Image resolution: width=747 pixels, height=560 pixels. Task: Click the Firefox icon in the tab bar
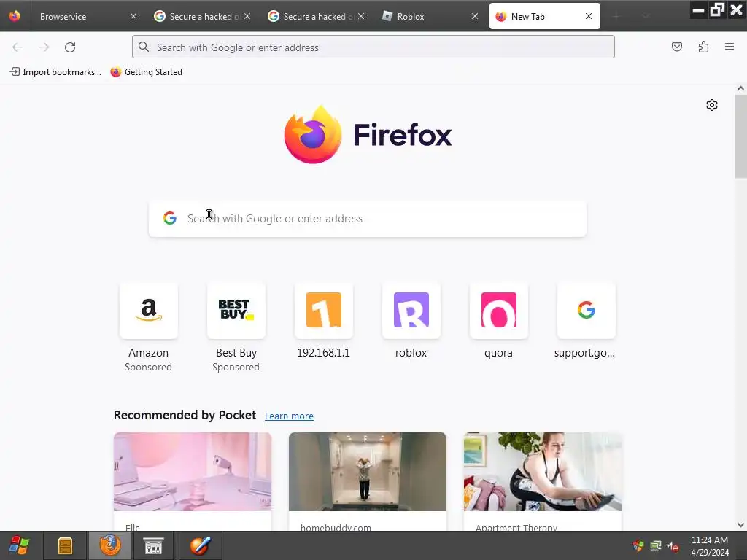pyautogui.click(x=15, y=16)
